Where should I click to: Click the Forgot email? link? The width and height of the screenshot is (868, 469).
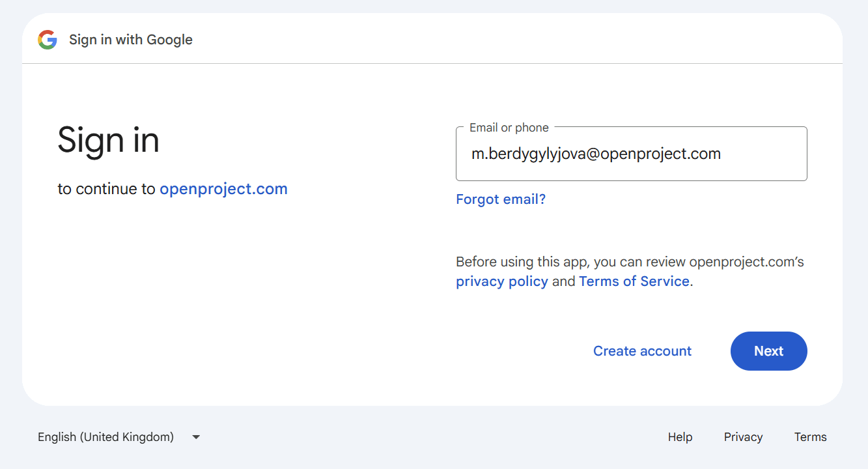(500, 199)
